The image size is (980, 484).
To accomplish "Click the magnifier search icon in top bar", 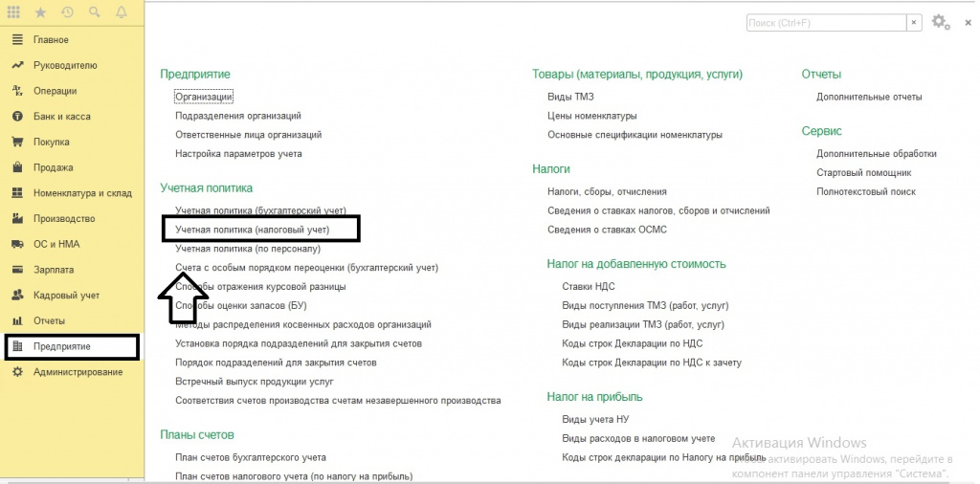I will coord(94,13).
